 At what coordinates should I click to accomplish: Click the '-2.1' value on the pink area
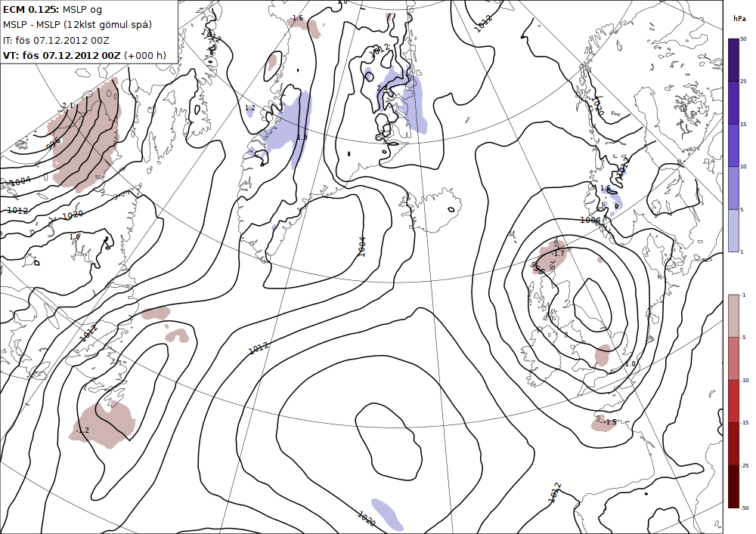point(67,106)
